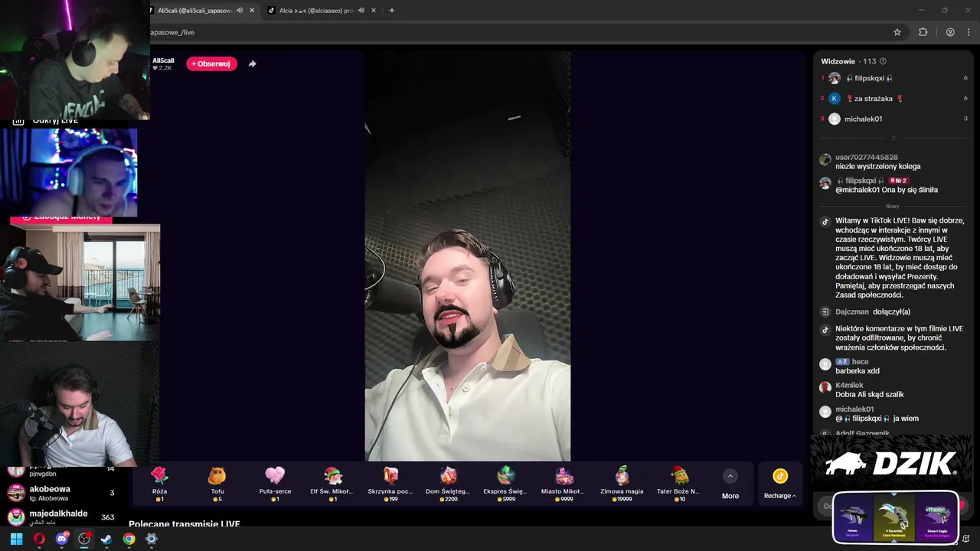Open the Chrome three-dot menu
Screen dimensions: 980x551
tap(969, 32)
